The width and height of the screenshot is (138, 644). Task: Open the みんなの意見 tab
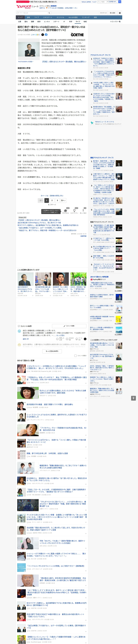tap(73, 17)
